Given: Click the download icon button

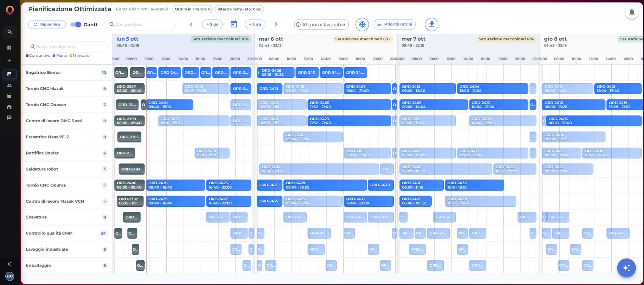Looking at the screenshot, I should 431,24.
